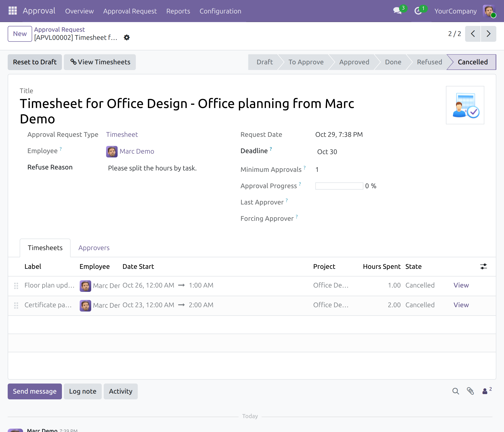Click Approval Request breadcrumb link

click(x=59, y=30)
